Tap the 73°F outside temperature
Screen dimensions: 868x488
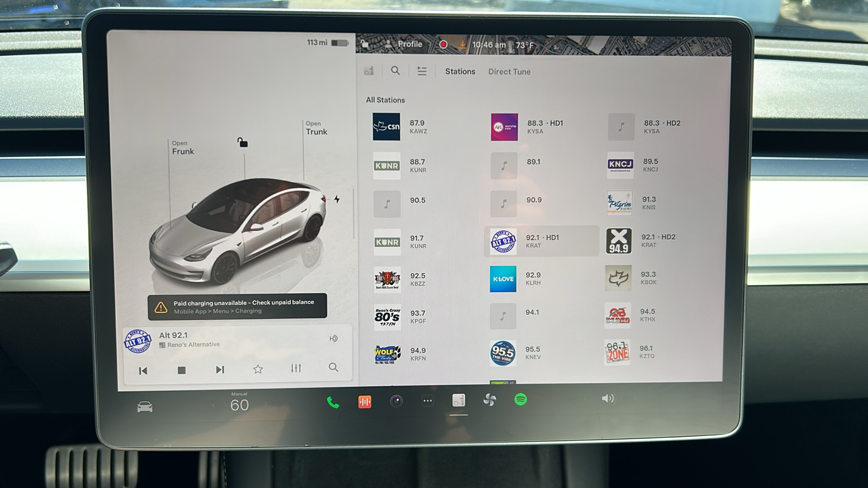coord(524,45)
